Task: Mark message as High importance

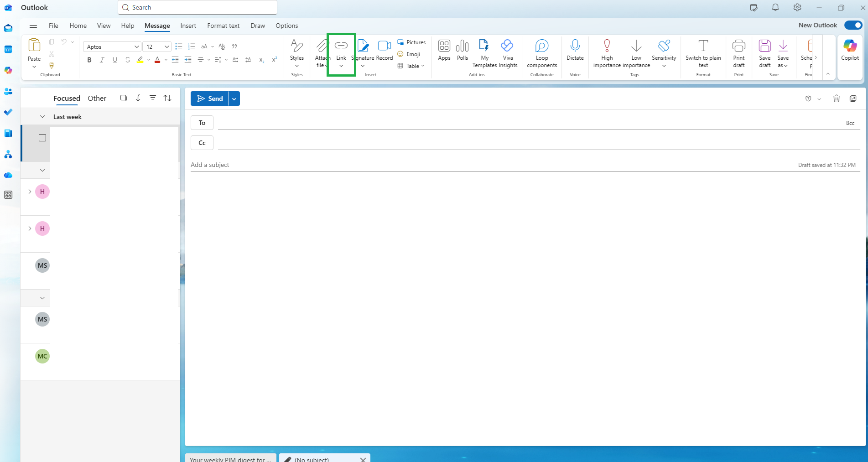Action: tap(607, 53)
